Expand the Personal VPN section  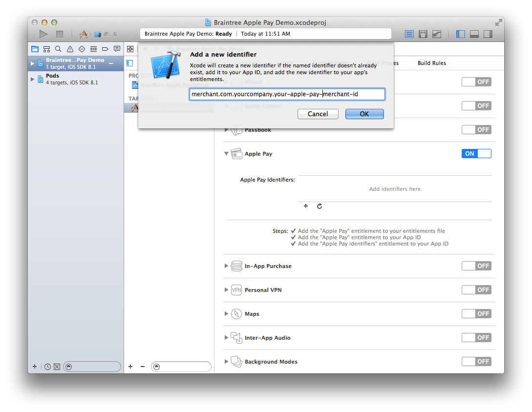226,290
